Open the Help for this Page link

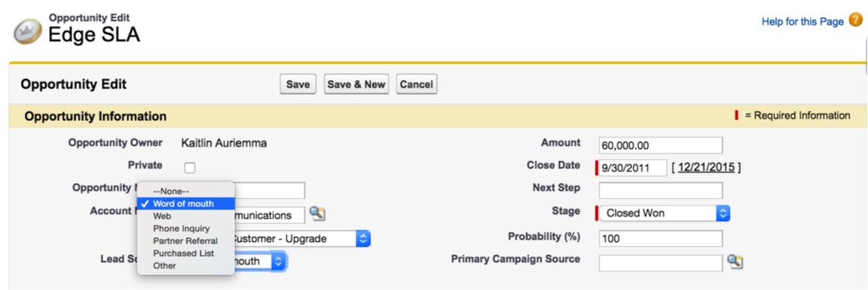tap(802, 22)
